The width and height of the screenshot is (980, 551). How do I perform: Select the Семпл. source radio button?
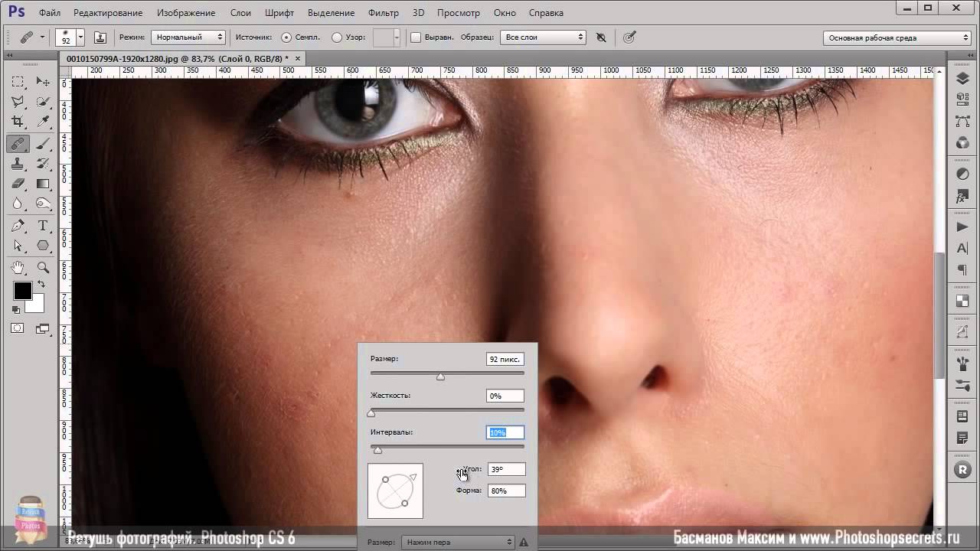(286, 37)
